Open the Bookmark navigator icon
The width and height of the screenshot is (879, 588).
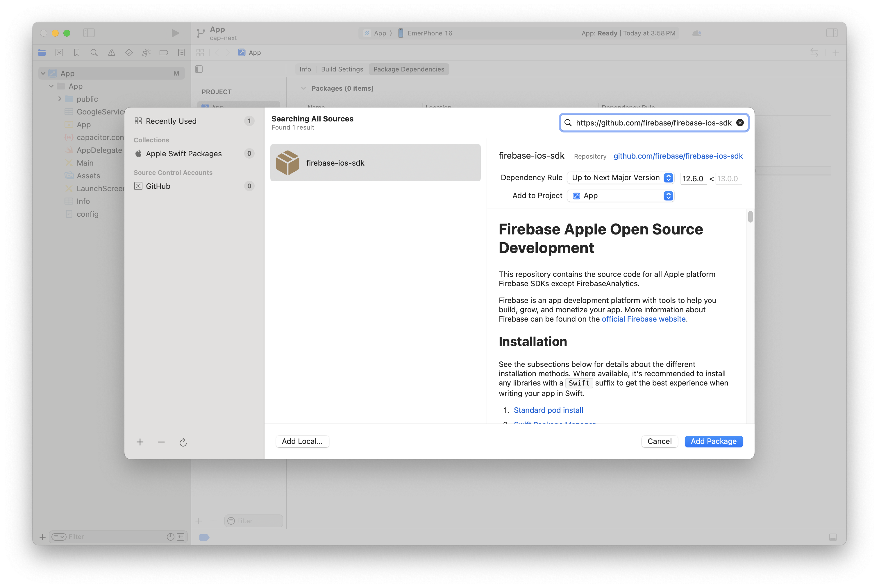(x=76, y=53)
